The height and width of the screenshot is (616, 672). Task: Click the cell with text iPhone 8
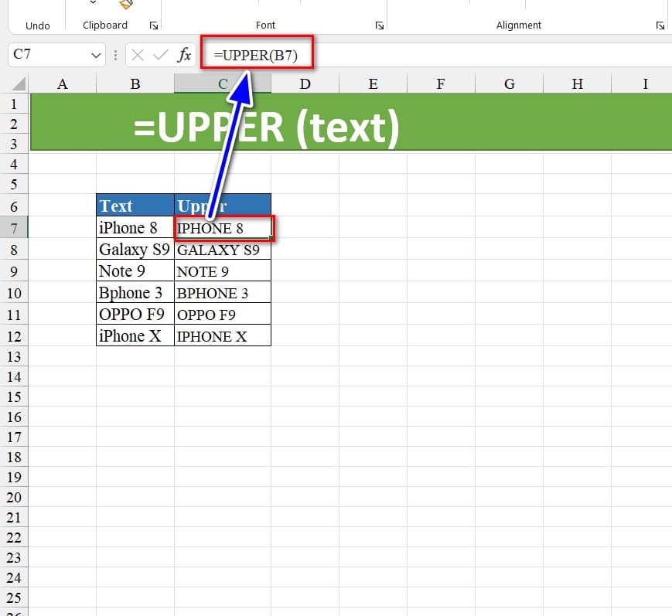click(135, 228)
